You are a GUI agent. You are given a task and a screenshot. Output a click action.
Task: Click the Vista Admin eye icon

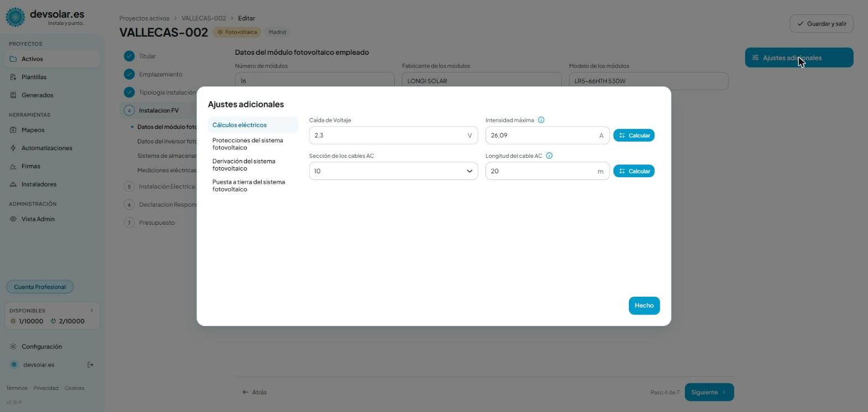tap(13, 219)
